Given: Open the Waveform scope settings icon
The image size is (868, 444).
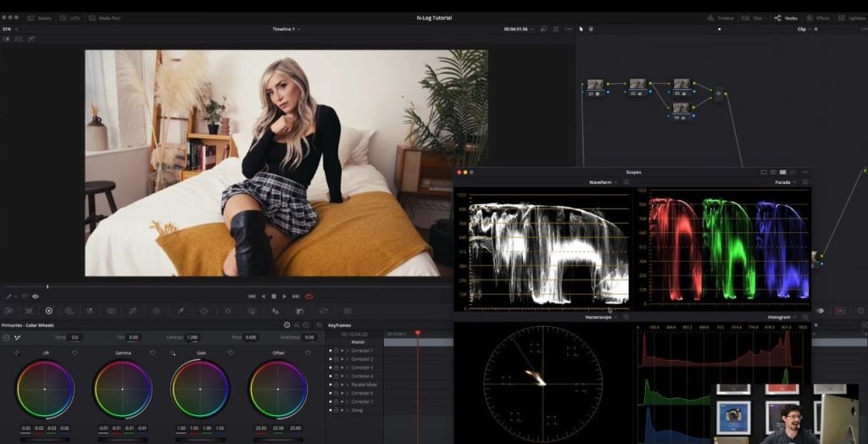Looking at the screenshot, I should (627, 182).
